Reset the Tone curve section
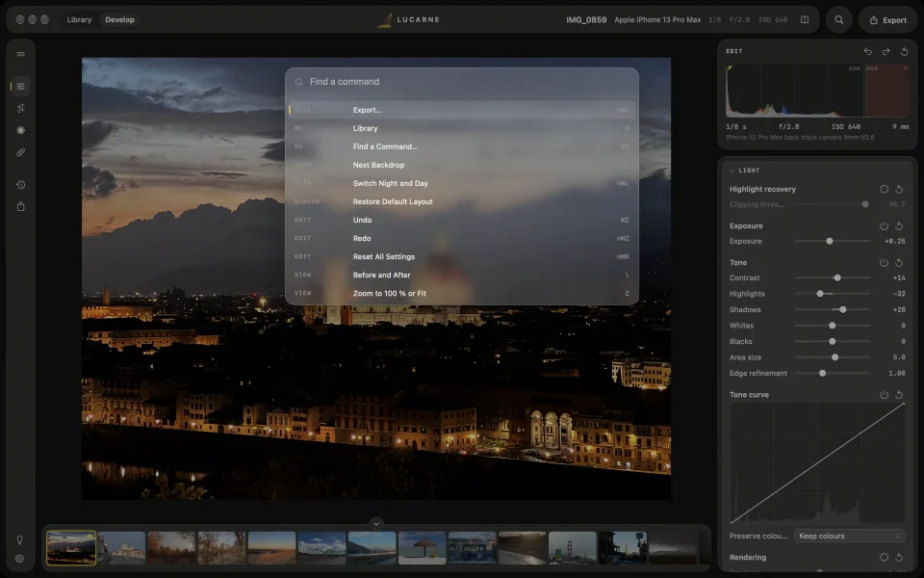 click(x=899, y=395)
